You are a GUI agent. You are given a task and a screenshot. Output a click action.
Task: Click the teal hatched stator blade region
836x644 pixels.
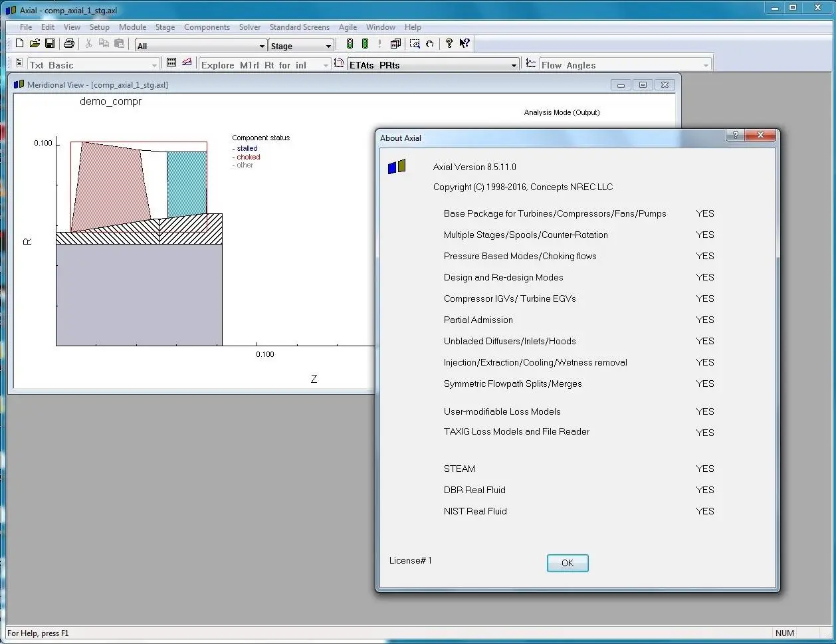(187, 183)
